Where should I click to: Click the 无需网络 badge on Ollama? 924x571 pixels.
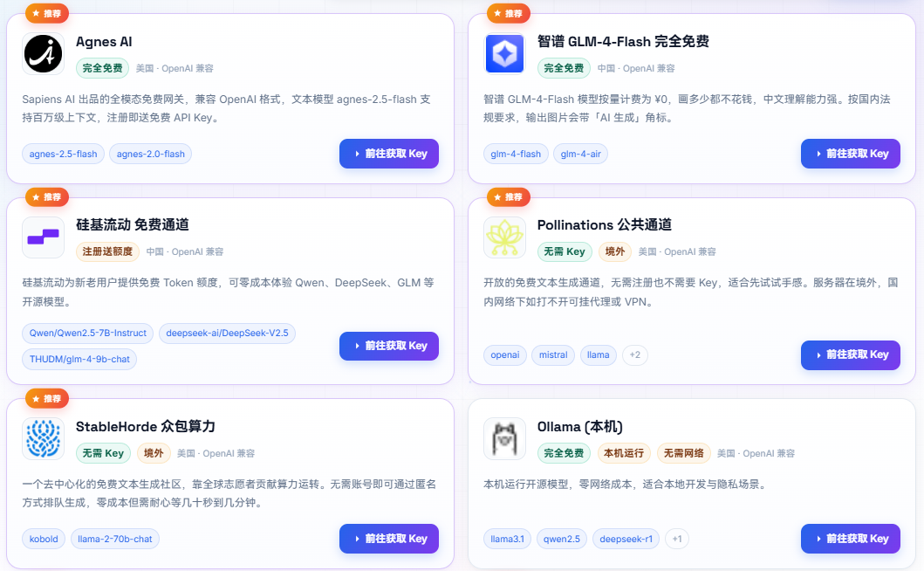tap(683, 453)
